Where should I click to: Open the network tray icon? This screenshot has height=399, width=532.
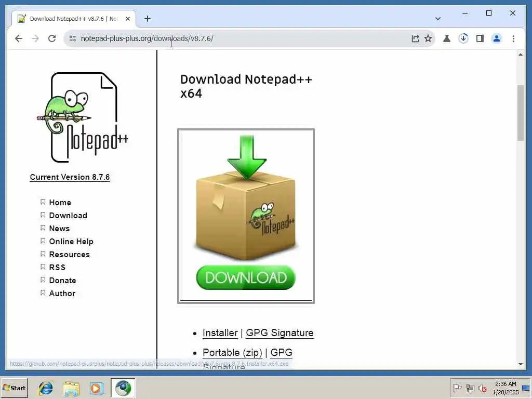click(470, 388)
